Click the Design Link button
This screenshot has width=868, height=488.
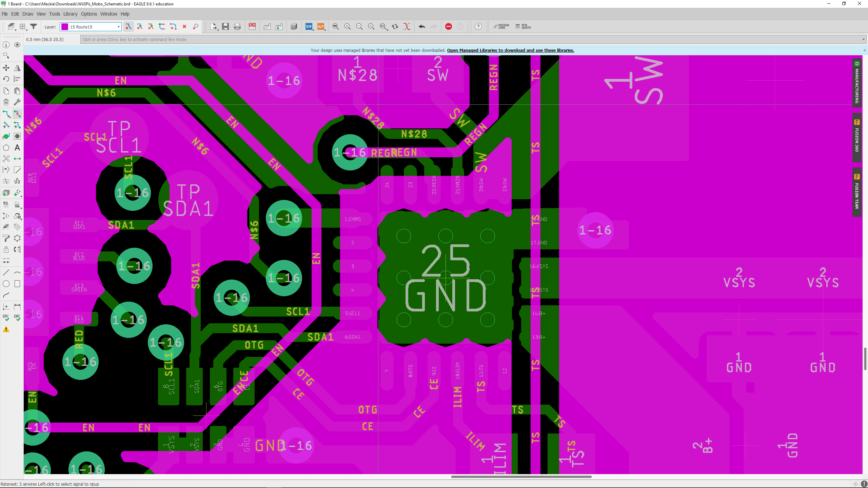501,26
